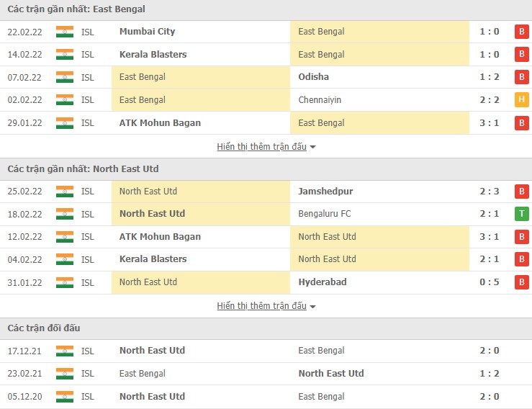The image size is (532, 409).
Task: Click red B badge for Jamshedpur match
Action: 521,192
